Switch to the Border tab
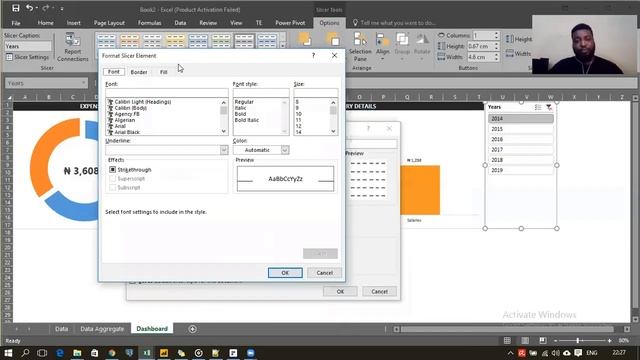Image resolution: width=640 pixels, height=360 pixels. click(x=139, y=72)
